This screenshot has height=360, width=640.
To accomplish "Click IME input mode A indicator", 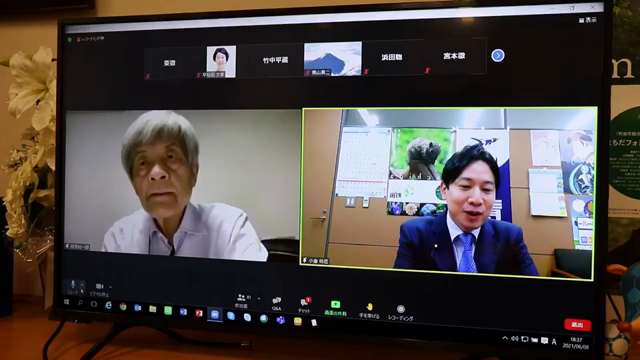I will 554,342.
